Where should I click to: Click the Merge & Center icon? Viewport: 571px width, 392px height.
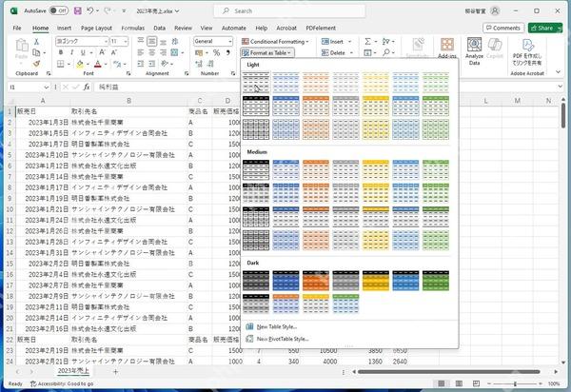tap(175, 52)
